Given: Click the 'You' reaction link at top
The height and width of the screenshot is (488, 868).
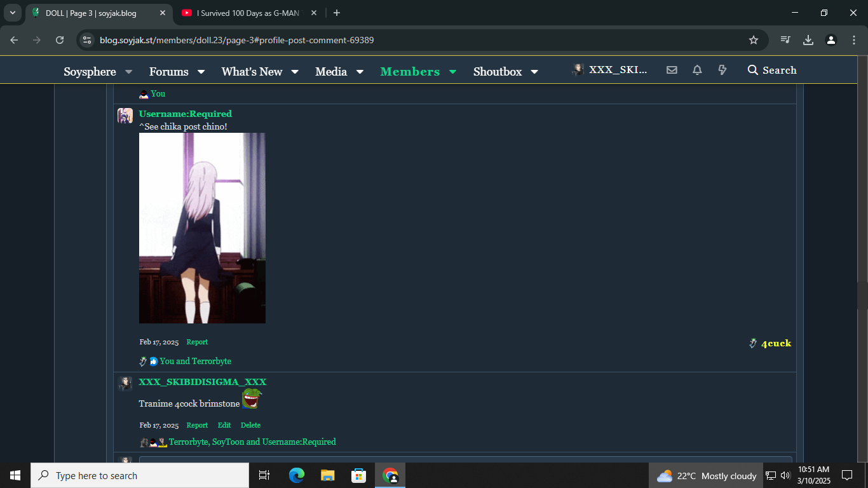Looking at the screenshot, I should tap(158, 93).
